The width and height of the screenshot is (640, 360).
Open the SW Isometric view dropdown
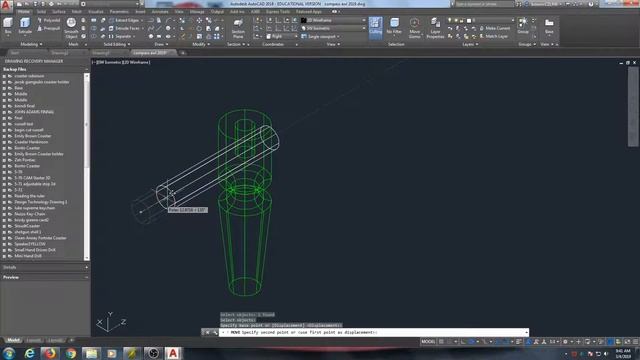[x=333, y=28]
